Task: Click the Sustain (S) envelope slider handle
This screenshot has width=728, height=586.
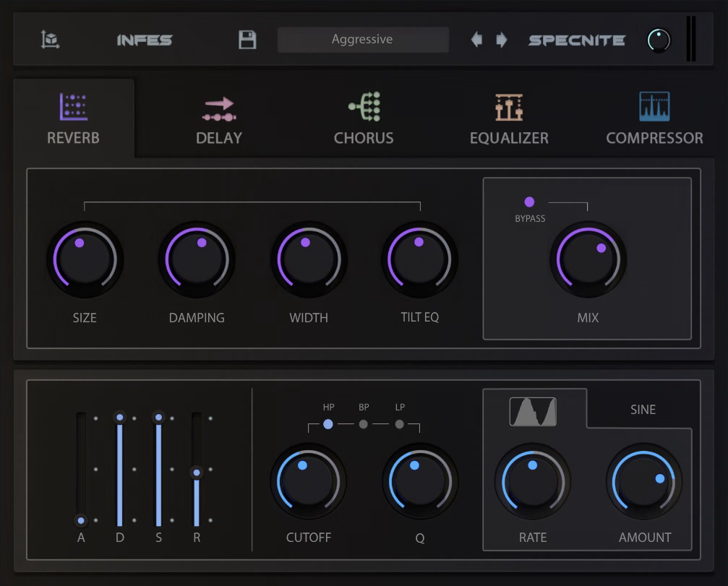Action: [x=159, y=417]
